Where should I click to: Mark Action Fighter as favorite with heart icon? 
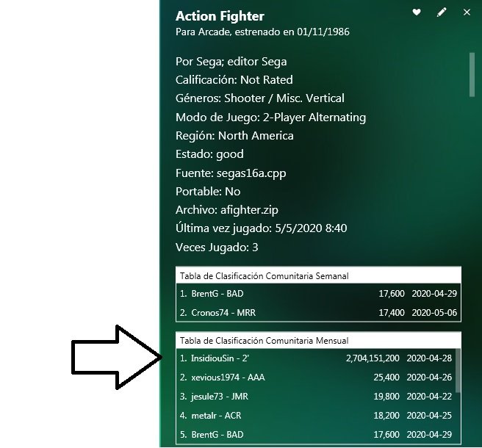click(x=416, y=12)
